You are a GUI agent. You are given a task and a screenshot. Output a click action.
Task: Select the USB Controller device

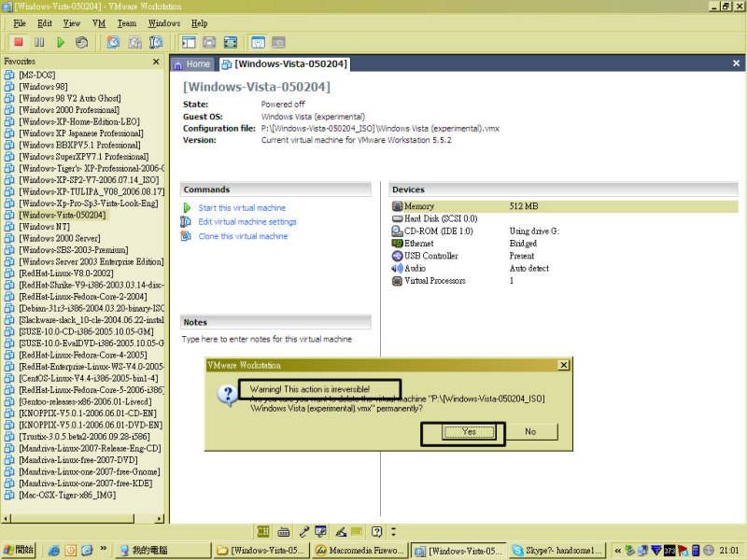564,256
